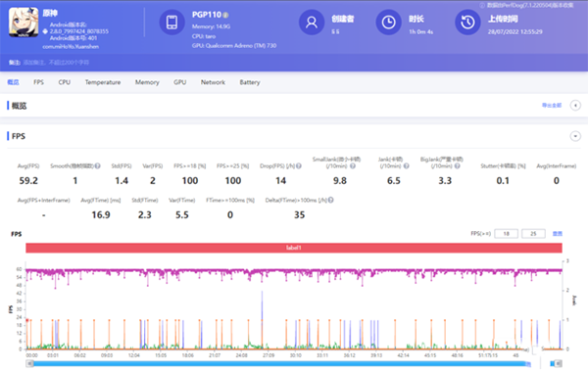Click the blue timeline range slider bar
588x370 pixels.
(279, 363)
